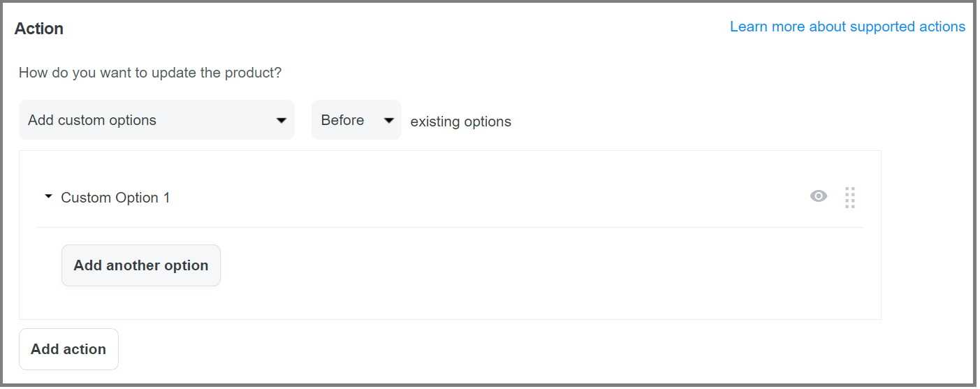
Task: Click the 'Add another option' button
Action: click(141, 265)
